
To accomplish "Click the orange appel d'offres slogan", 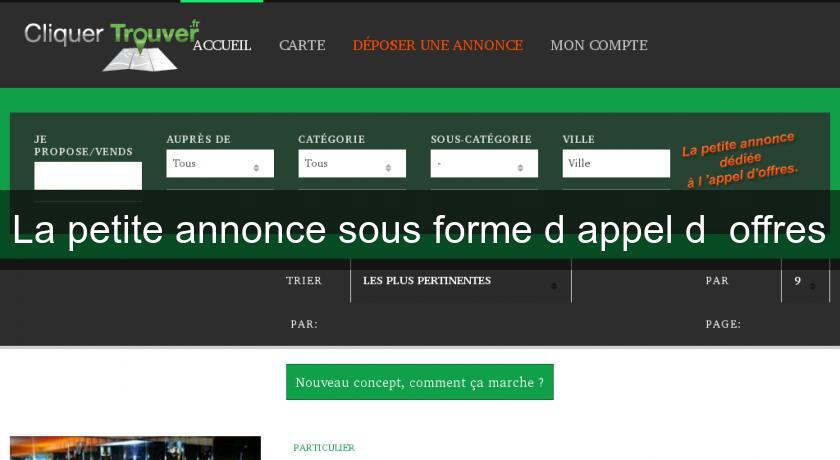I will tap(740, 160).
